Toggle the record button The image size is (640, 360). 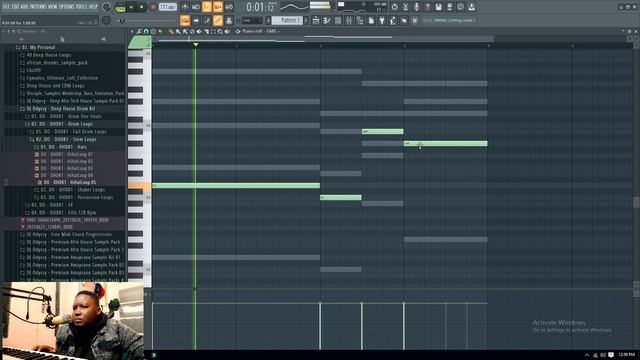153,7
